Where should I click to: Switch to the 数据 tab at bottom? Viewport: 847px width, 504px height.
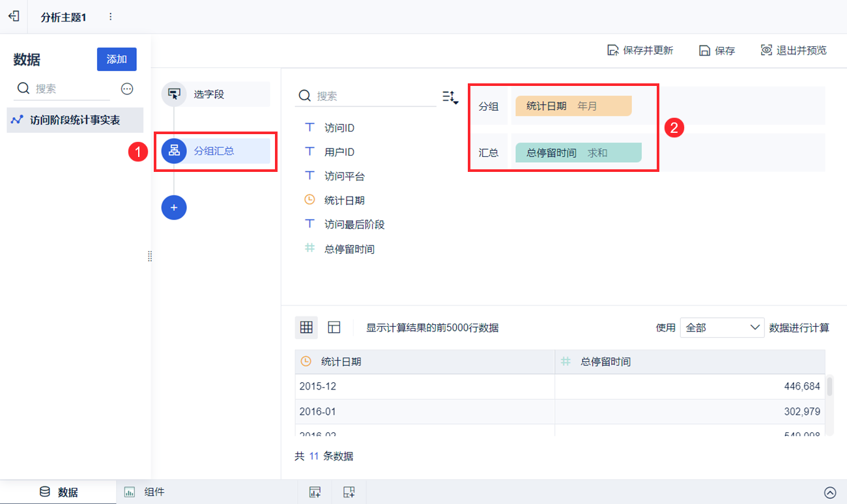59,492
